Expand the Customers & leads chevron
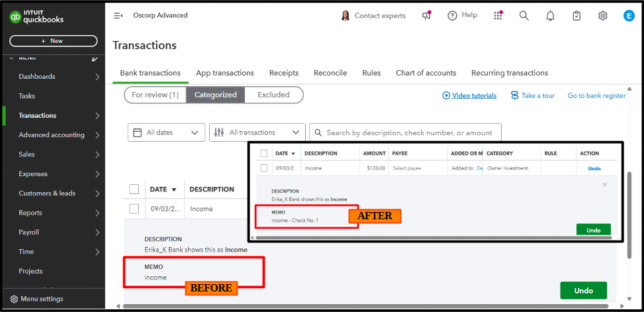Image resolution: width=644 pixels, height=312 pixels. tap(97, 193)
